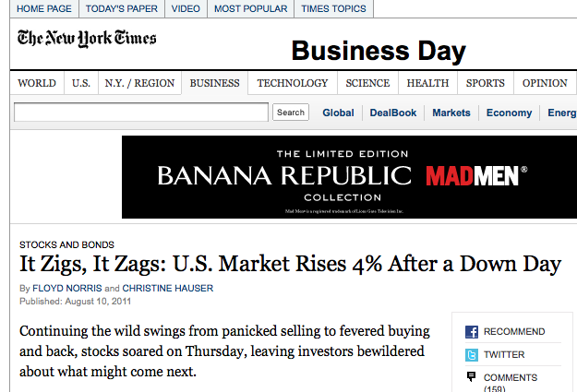Click the Facebook Recommend icon
Image resolution: width=577 pixels, height=392 pixels.
[x=471, y=332]
